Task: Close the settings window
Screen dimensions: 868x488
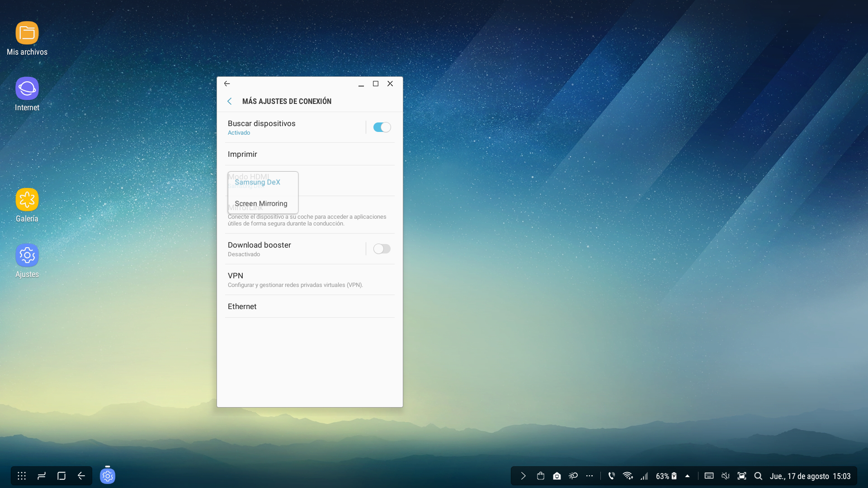Action: tap(390, 84)
